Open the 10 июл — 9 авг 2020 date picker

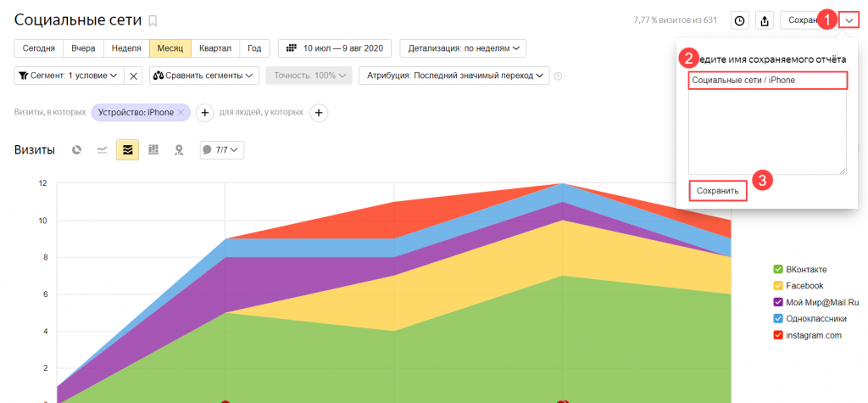click(x=334, y=48)
